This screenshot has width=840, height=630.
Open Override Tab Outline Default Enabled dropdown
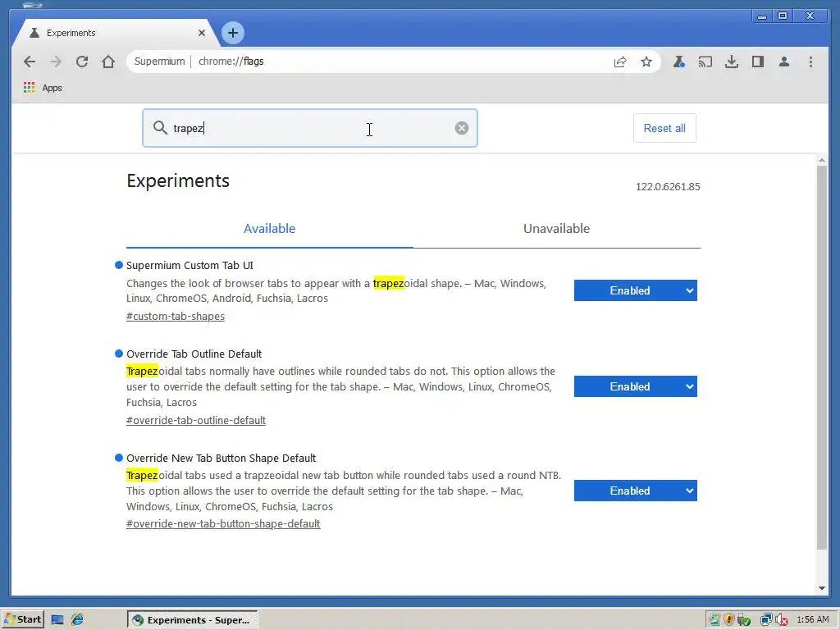click(x=636, y=386)
